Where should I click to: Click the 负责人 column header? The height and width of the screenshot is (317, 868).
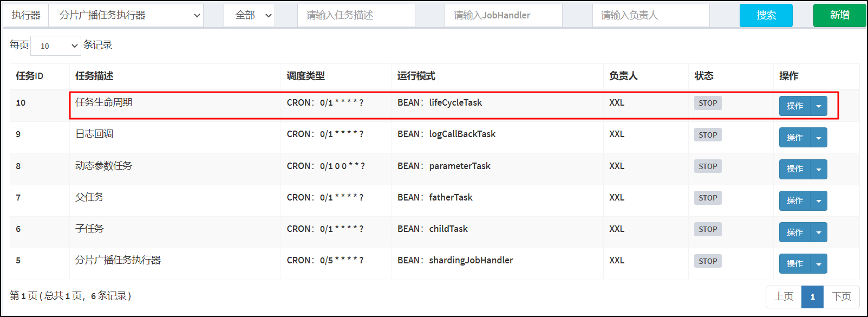[x=623, y=76]
